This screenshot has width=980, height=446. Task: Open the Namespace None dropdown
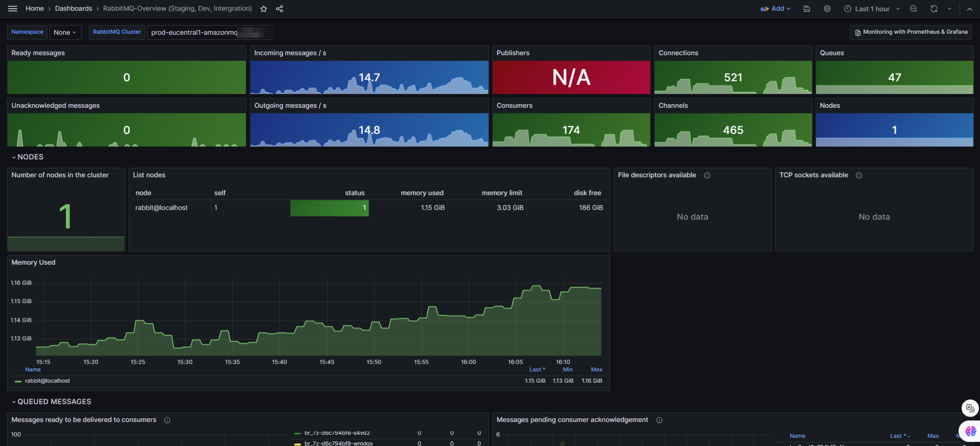(65, 32)
